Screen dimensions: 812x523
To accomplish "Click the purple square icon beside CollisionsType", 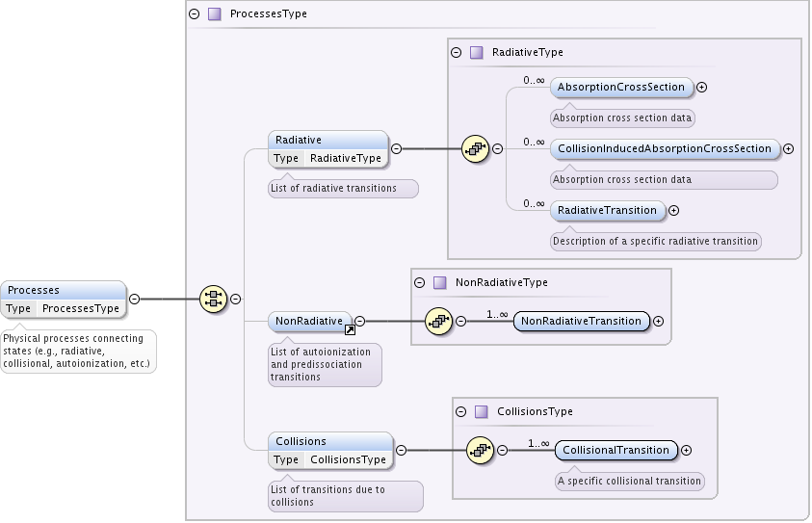I will pos(482,411).
